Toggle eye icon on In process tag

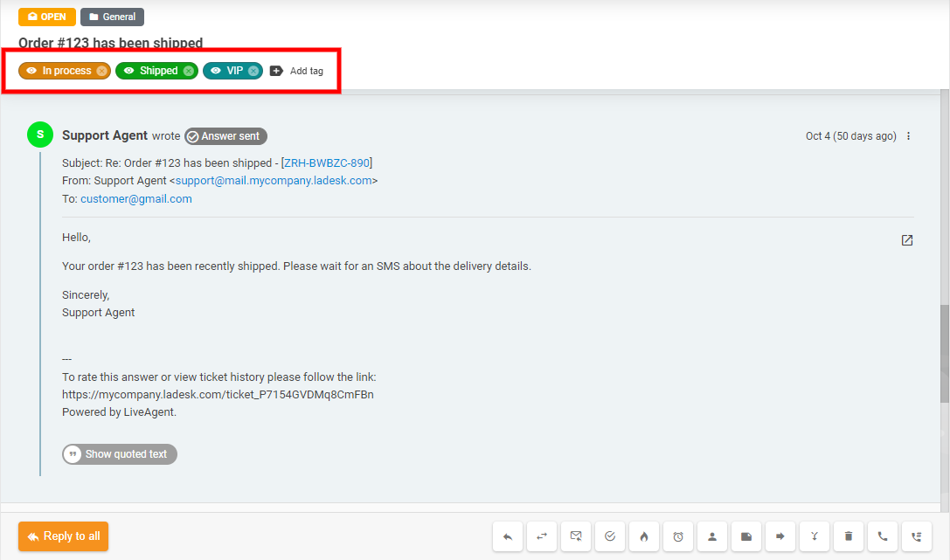click(x=31, y=71)
